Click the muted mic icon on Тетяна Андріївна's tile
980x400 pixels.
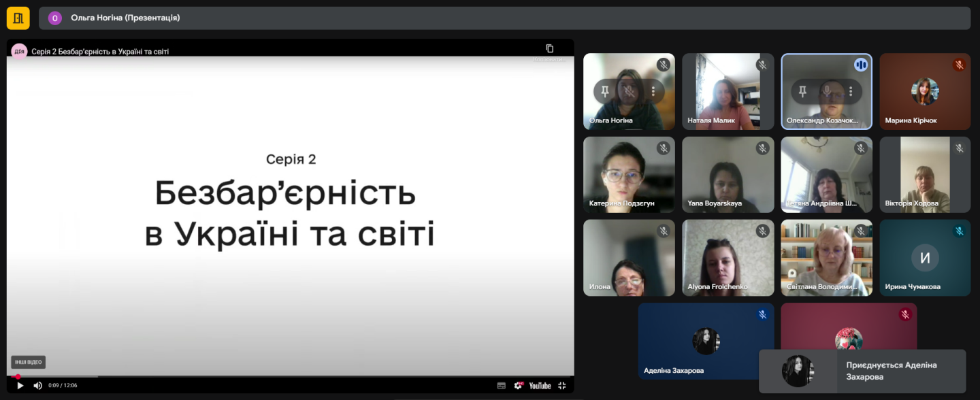pyautogui.click(x=861, y=148)
